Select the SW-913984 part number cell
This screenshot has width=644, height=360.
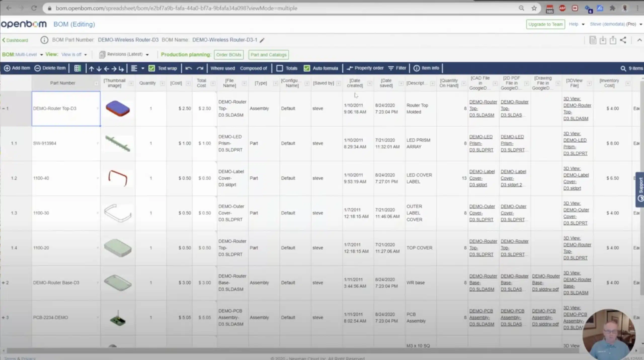pos(66,143)
